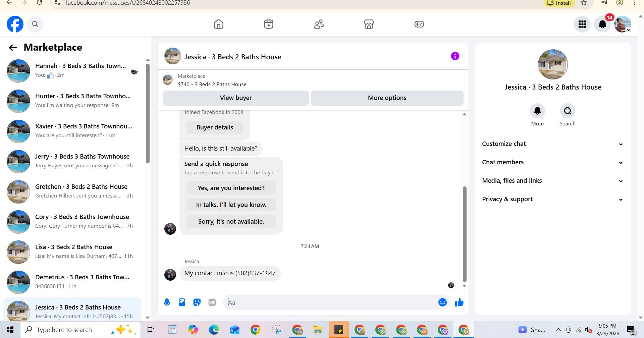Image resolution: width=644 pixels, height=338 pixels.
Task: Open the Reels video icon
Action: click(269, 24)
